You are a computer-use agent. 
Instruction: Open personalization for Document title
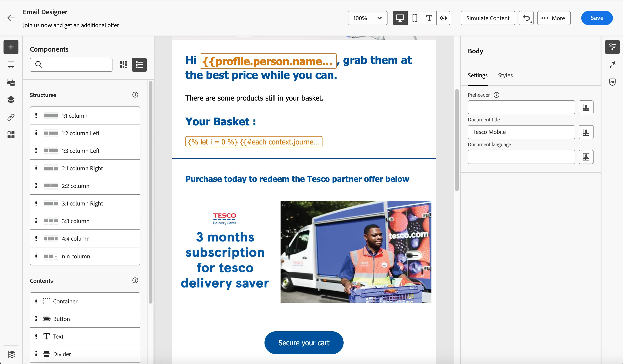(586, 132)
